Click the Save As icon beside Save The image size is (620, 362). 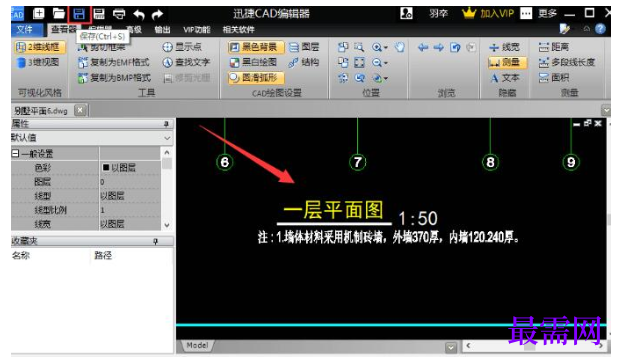click(99, 14)
